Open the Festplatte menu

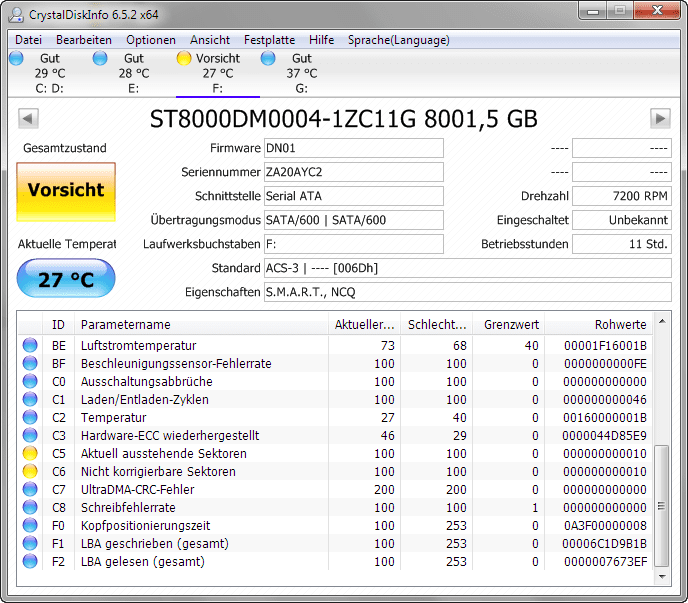(269, 40)
